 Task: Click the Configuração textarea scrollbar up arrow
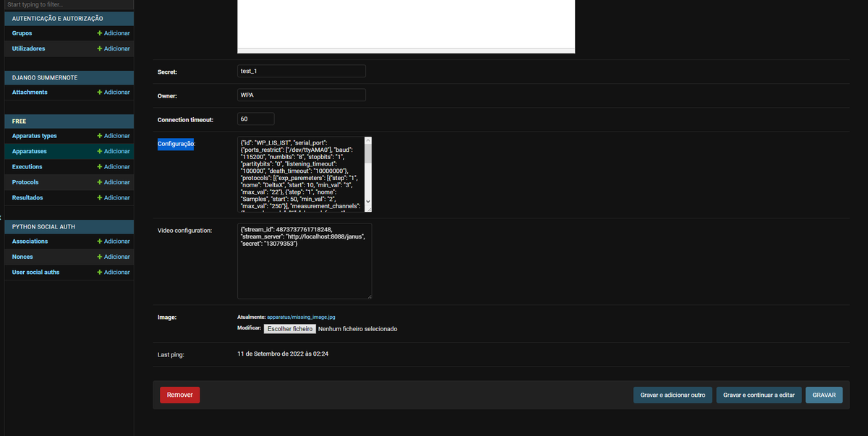click(x=367, y=140)
